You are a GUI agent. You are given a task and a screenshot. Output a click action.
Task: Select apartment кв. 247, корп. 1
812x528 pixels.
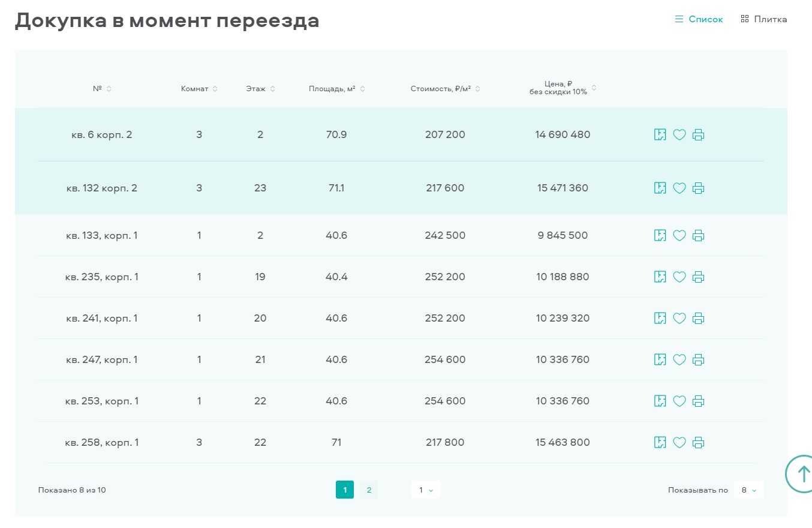pos(102,360)
